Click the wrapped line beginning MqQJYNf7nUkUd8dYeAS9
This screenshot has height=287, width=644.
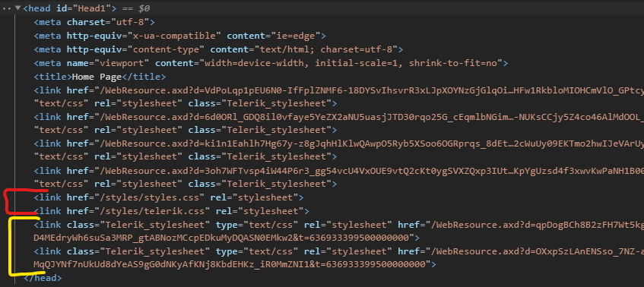tap(234, 264)
